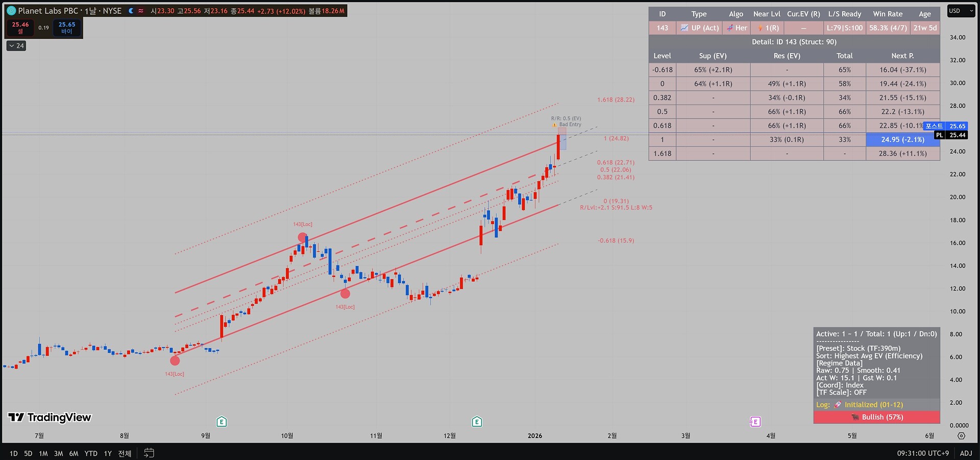The height and width of the screenshot is (460, 980).
Task: Select the YTD time range
Action: (x=91, y=453)
